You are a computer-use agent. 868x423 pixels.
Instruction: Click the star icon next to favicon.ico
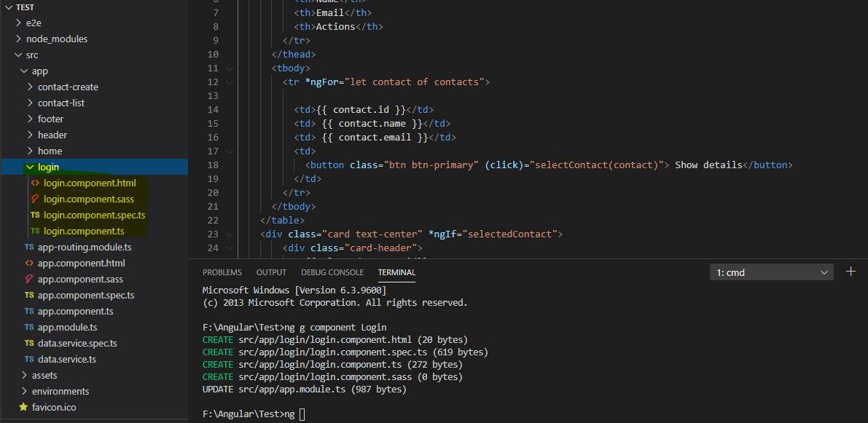(x=23, y=407)
